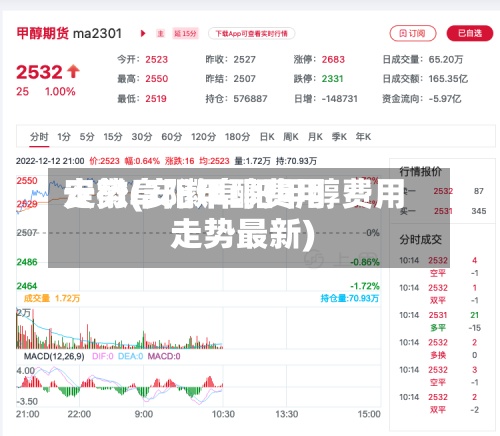500x436 pixels.
Task: Switch to the 5分 chart tab
Action: tap(87, 137)
